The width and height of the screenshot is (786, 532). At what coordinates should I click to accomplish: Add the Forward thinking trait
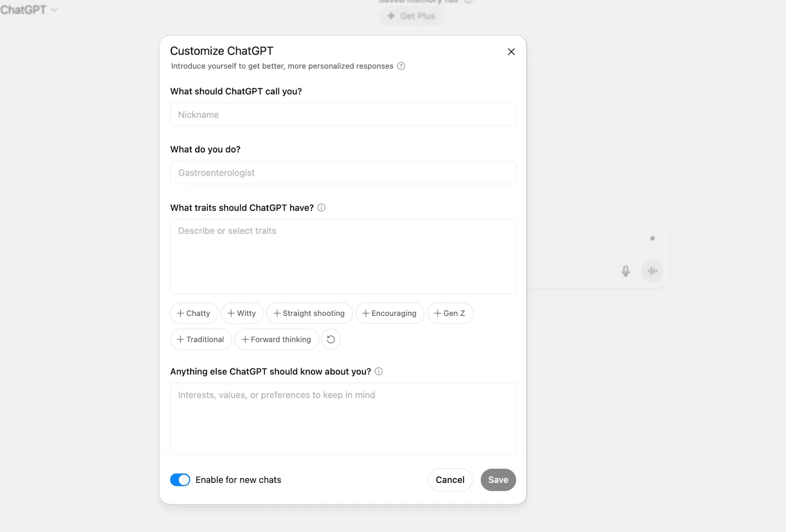tap(277, 339)
